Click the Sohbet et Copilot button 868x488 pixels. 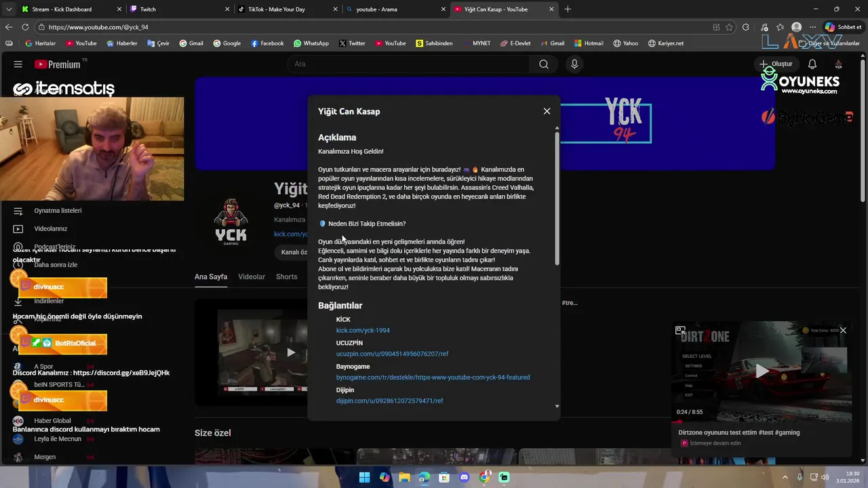coord(843,27)
